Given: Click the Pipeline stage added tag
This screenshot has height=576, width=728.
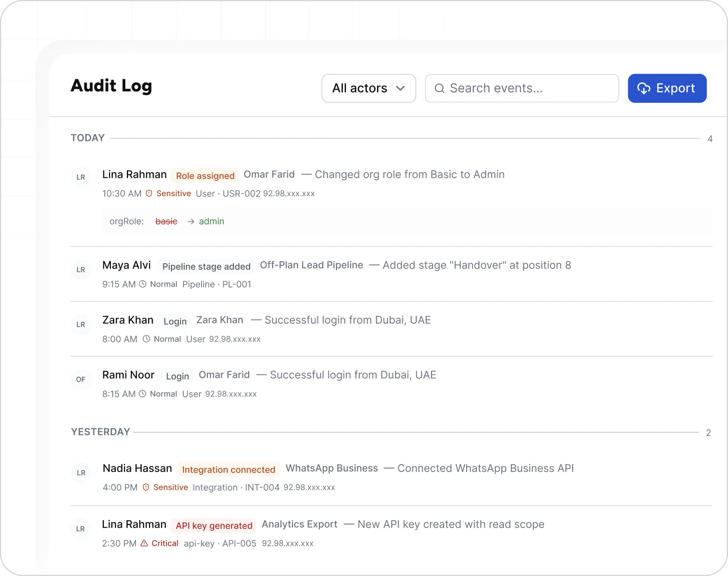Looking at the screenshot, I should pos(206,266).
